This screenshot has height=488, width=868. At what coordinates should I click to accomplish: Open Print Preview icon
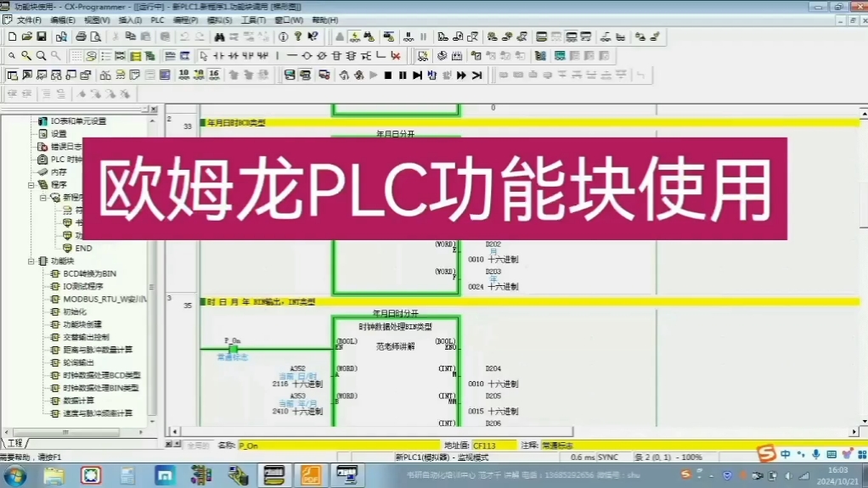pyautogui.click(x=95, y=37)
